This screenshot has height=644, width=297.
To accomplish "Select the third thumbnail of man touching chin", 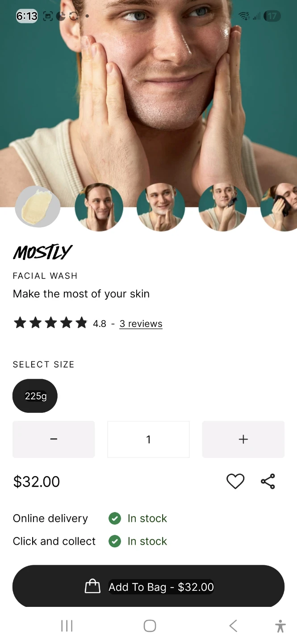I will (x=161, y=207).
